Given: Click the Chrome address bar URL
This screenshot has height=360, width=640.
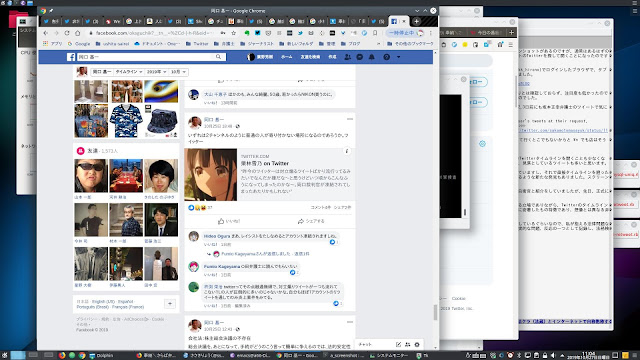Looking at the screenshot, I should (x=154, y=33).
